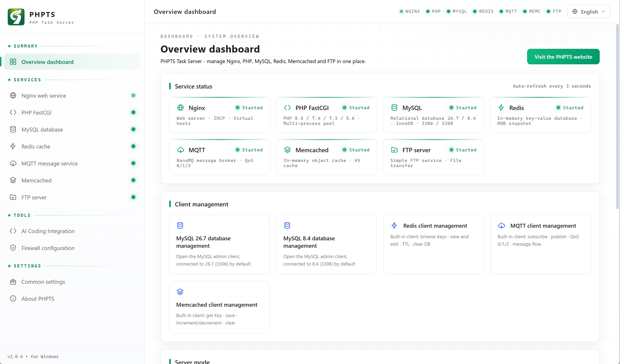Click the folder icon in FTP server status card
Screen dimensions: 620x364
(394, 150)
